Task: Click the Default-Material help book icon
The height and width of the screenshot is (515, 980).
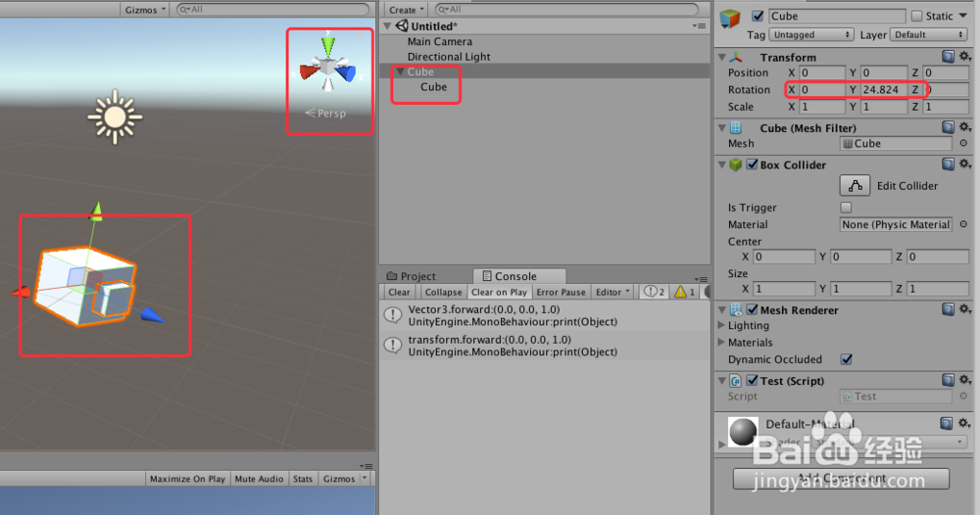Action: coord(947,423)
